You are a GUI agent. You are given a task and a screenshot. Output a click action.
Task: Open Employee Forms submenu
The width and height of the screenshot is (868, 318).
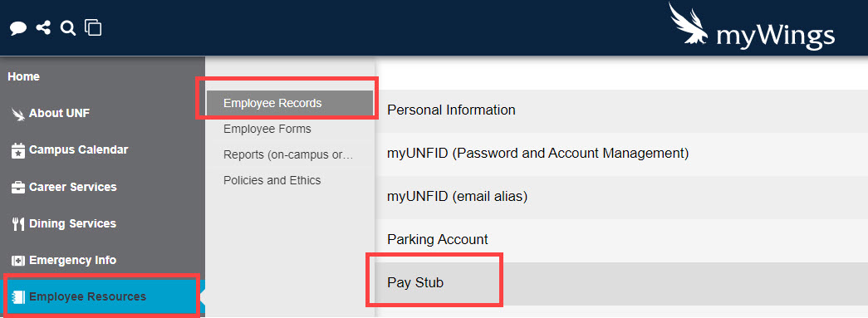point(267,129)
